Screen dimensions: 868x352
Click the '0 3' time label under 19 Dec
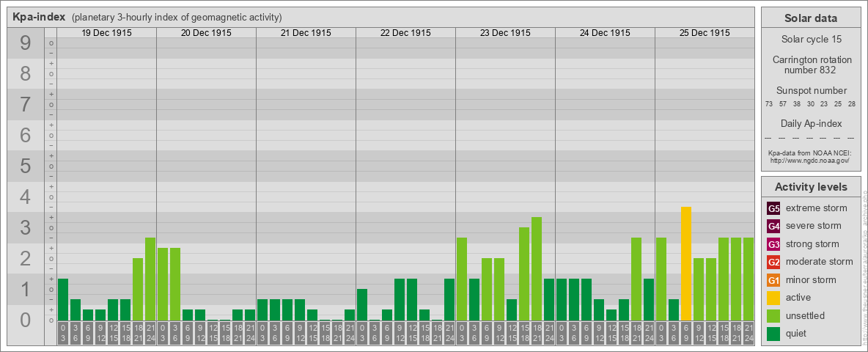point(63,333)
